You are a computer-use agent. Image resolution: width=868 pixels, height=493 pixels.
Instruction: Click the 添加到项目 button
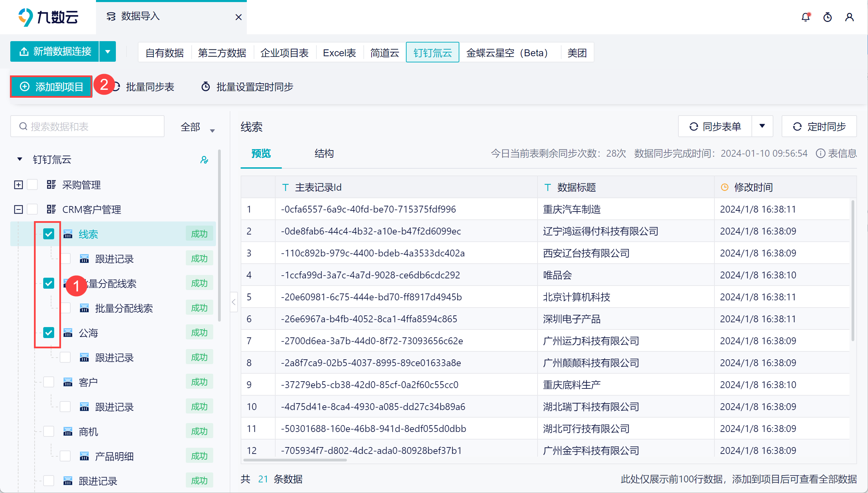(51, 87)
